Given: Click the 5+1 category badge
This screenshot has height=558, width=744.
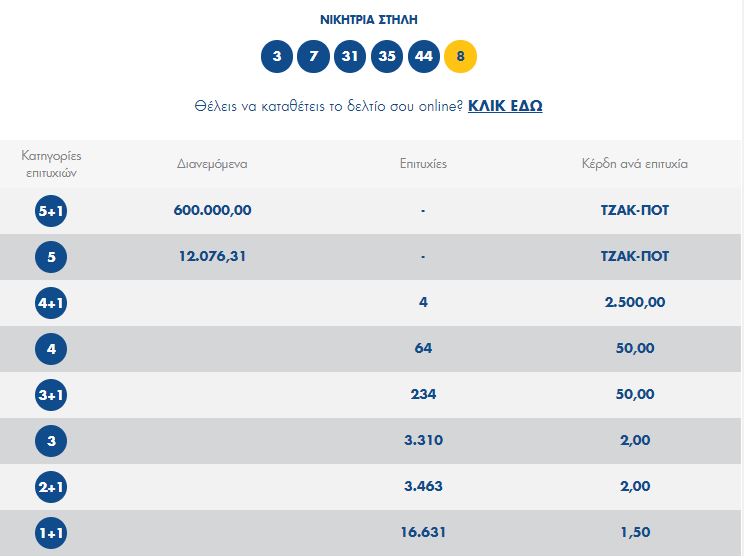Looking at the screenshot, I should [51, 210].
